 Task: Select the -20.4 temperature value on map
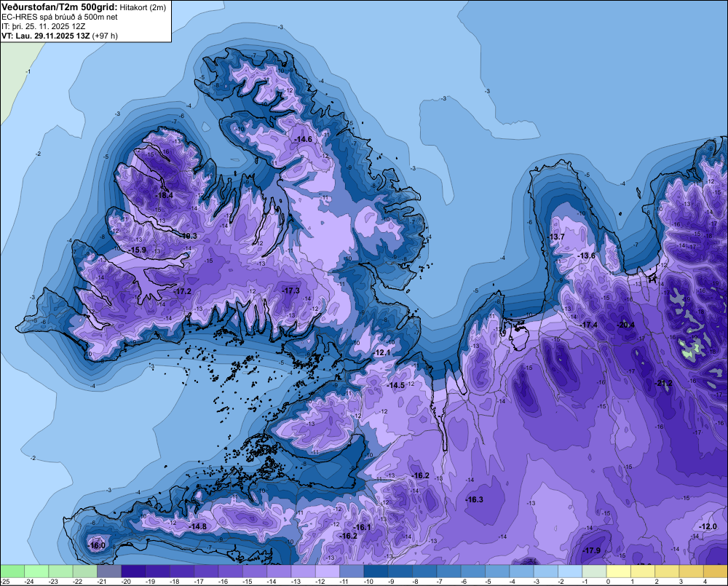point(625,325)
